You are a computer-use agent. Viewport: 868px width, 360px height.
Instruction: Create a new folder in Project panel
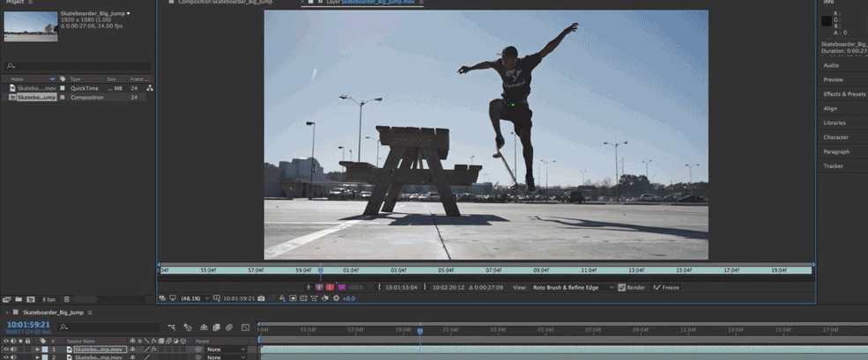coord(19,299)
